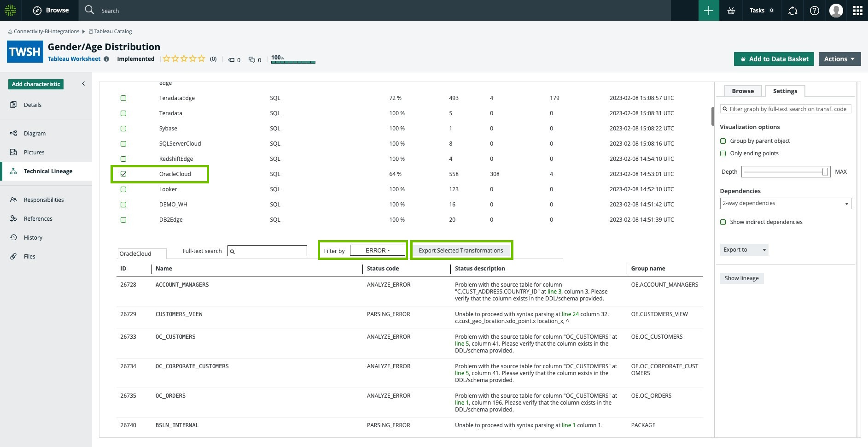Enable Group by parent object checkbox

723,141
